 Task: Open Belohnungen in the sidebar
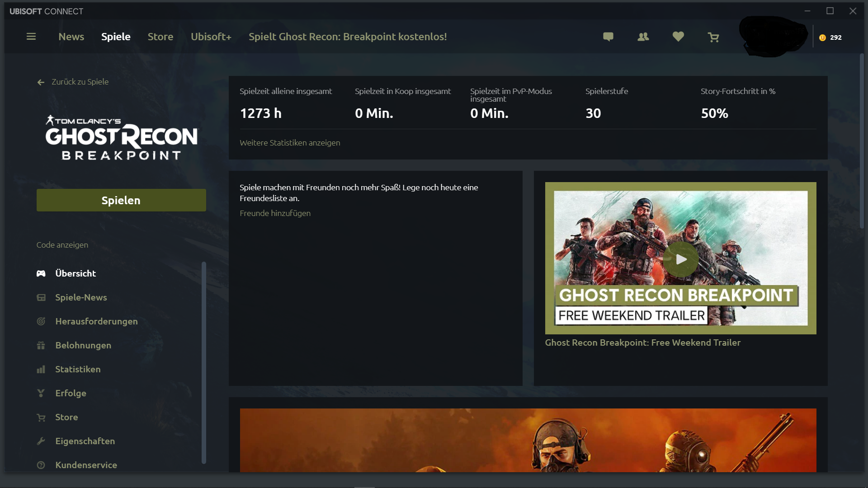pyautogui.click(x=83, y=345)
